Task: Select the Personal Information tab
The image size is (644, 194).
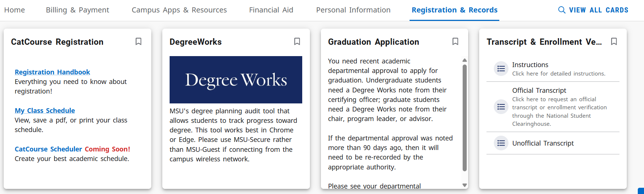Action: (353, 10)
